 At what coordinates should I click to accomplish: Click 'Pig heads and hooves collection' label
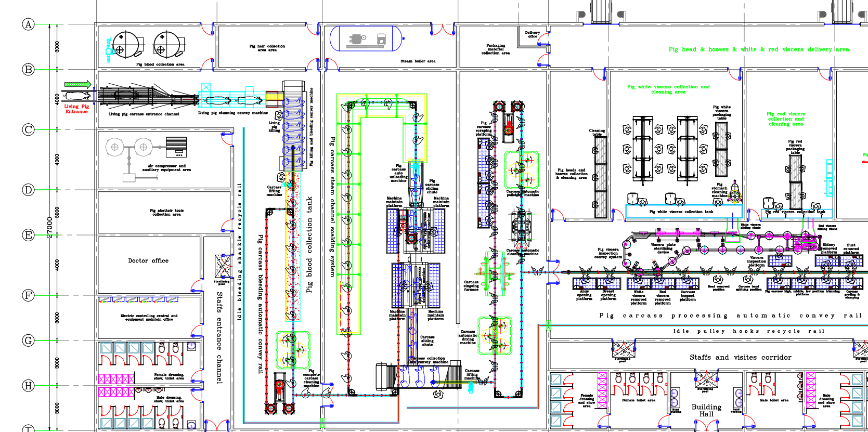point(571,174)
